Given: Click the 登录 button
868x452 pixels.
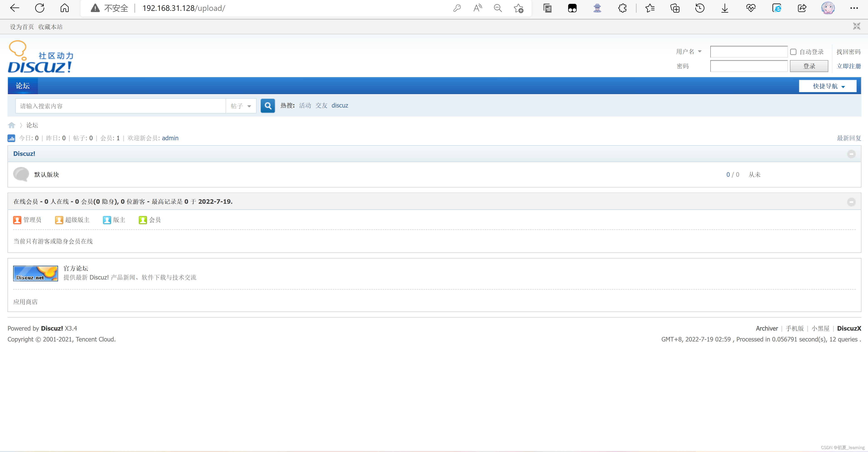Looking at the screenshot, I should click(x=809, y=66).
